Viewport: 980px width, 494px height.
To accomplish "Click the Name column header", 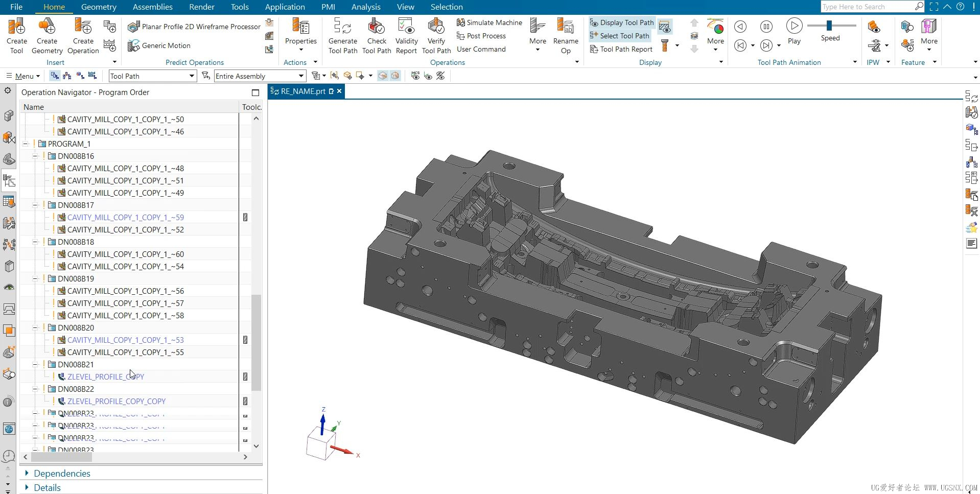I will pyautogui.click(x=129, y=107).
